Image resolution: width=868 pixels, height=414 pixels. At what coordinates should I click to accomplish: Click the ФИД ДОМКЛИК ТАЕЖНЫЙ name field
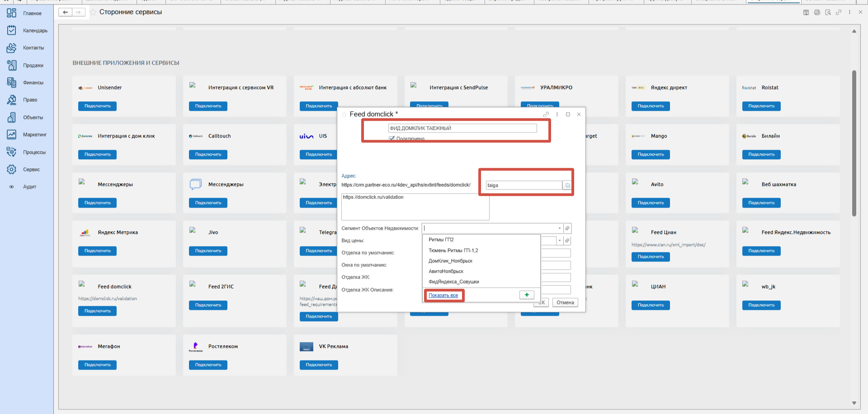pyautogui.click(x=462, y=128)
